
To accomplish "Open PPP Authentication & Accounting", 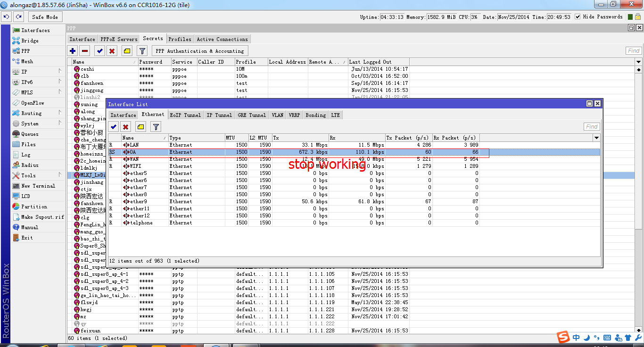I will (200, 51).
